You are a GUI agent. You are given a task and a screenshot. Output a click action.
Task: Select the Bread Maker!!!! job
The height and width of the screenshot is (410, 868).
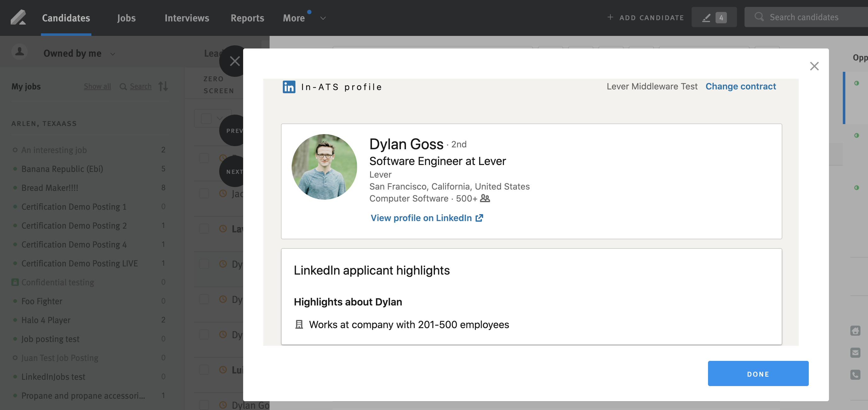click(x=49, y=188)
